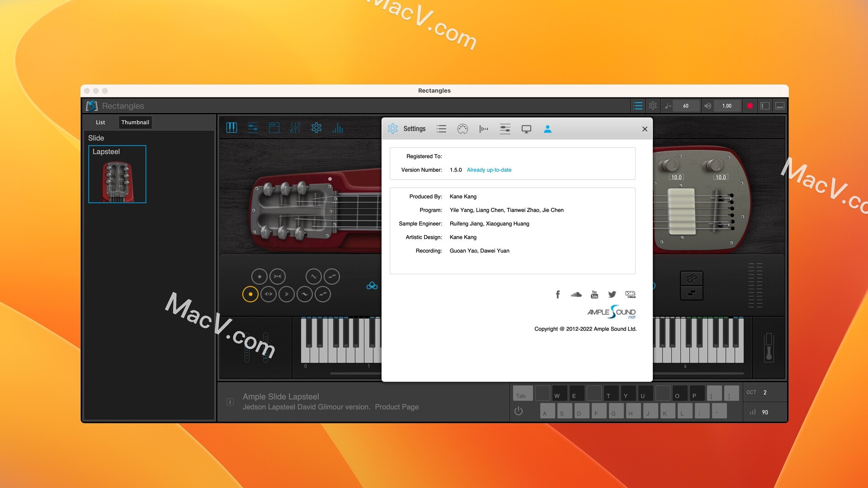Open the monitor display tab in Settings dialog

[x=526, y=129]
